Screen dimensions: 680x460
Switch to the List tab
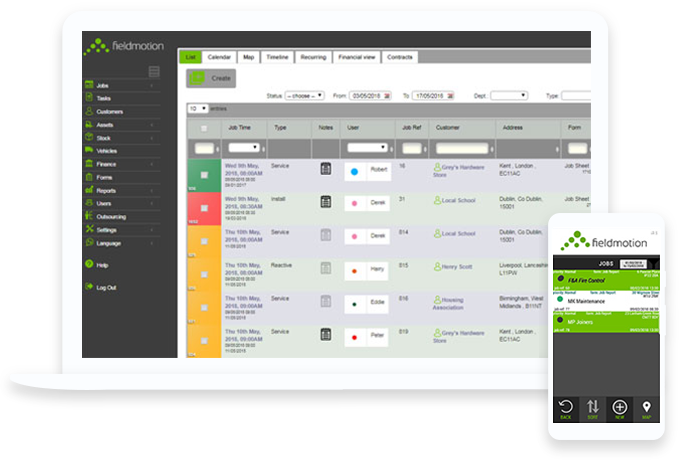coord(190,57)
